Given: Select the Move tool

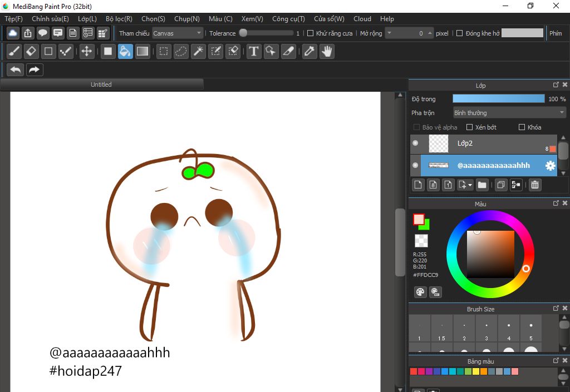Looking at the screenshot, I should click(x=86, y=51).
